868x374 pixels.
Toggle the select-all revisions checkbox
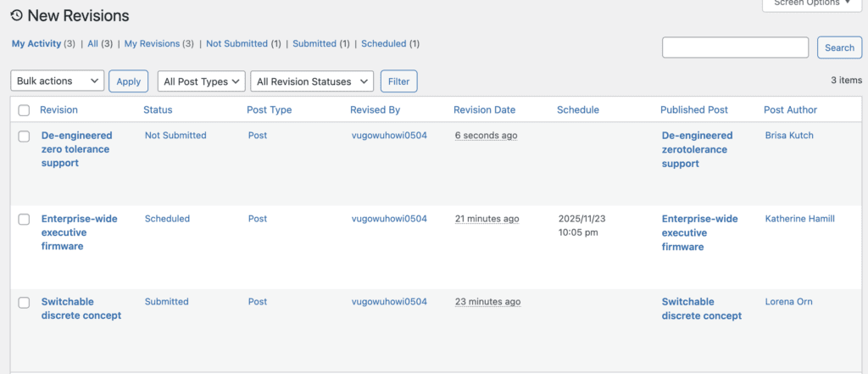[x=24, y=110]
